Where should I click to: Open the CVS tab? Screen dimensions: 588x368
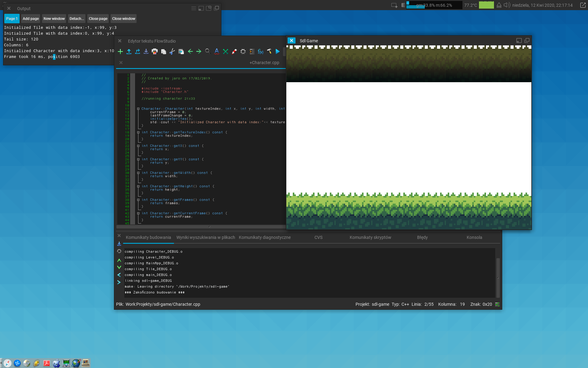coord(318,237)
